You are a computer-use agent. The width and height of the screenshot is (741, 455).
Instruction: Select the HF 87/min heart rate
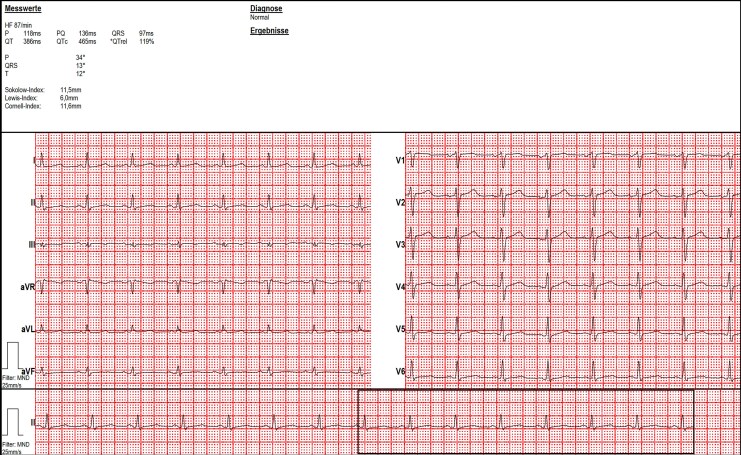(x=18, y=25)
